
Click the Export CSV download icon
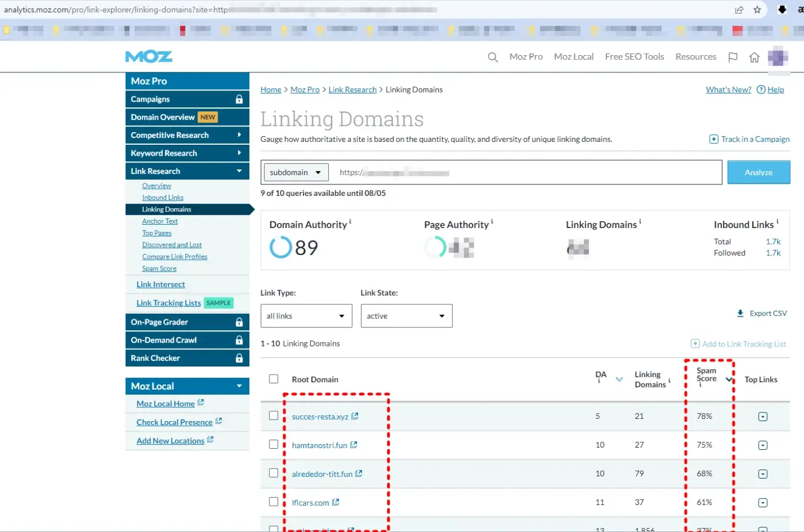tap(740, 313)
